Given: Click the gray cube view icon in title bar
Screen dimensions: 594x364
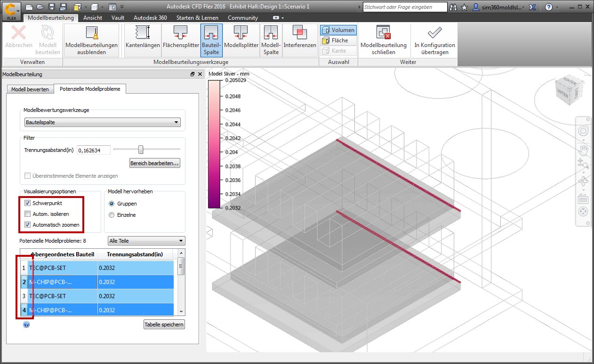Looking at the screenshot, I should point(94,7).
